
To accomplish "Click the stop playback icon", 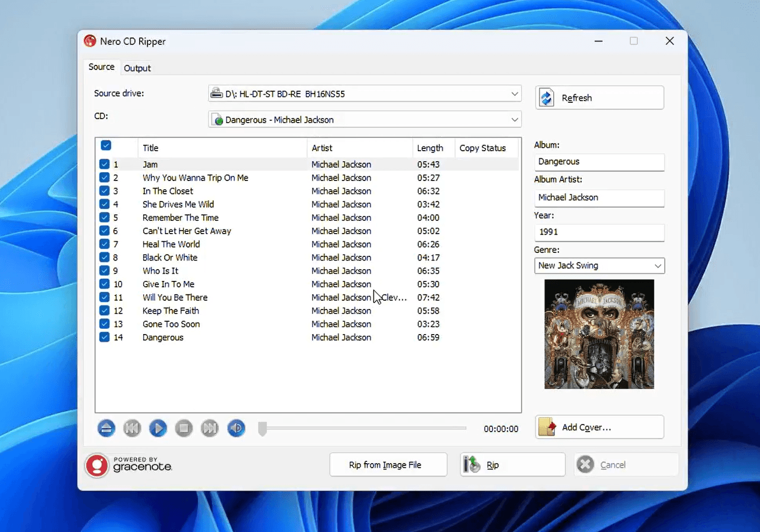I will (x=183, y=429).
